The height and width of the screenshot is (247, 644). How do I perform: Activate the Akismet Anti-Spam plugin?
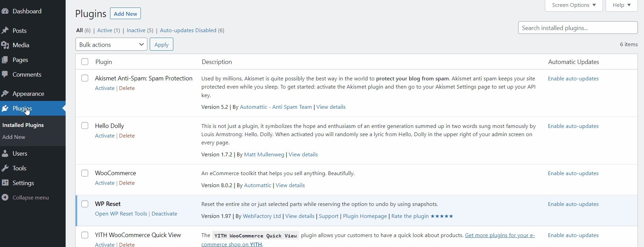[105, 88]
